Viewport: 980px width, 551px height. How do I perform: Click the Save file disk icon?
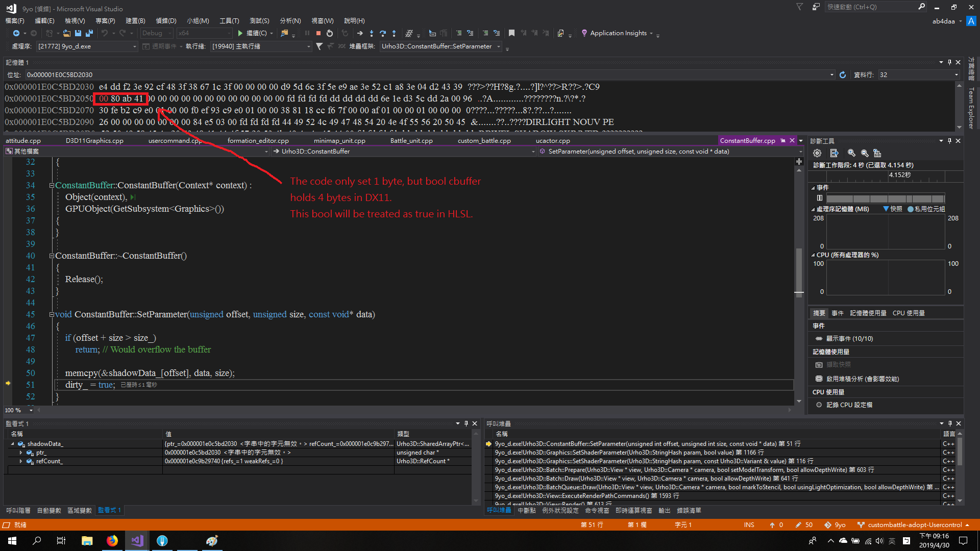78,33
